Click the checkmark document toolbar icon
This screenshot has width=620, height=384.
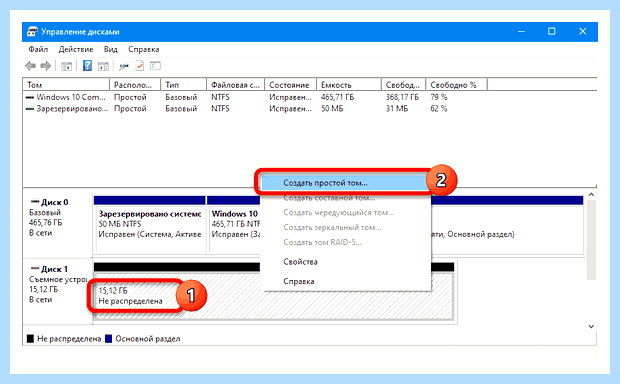point(140,66)
